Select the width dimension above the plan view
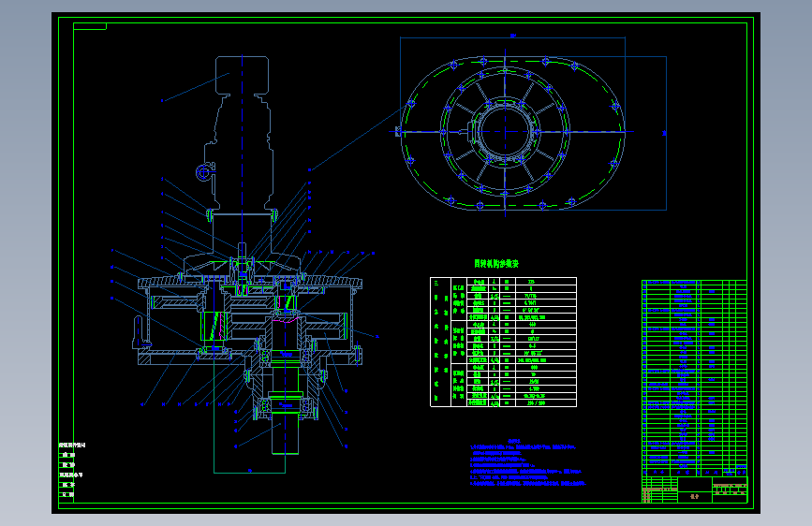Viewport: 812px width, 526px height. (x=512, y=37)
